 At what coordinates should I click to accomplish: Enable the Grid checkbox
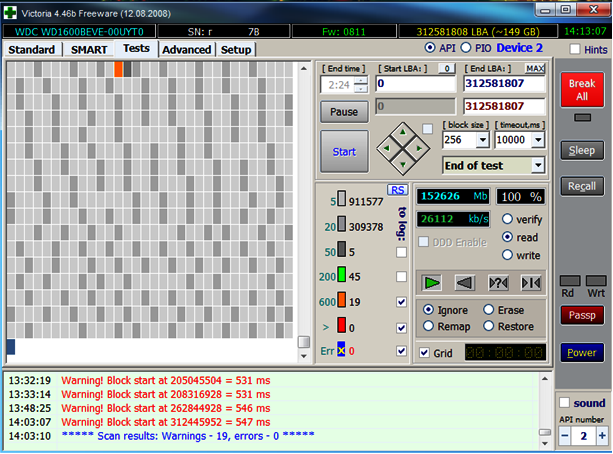(x=425, y=353)
